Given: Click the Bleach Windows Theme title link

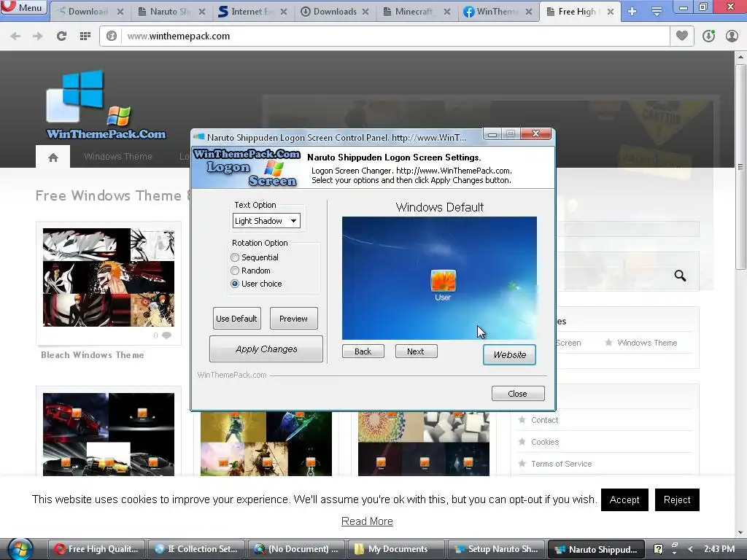Looking at the screenshot, I should click(93, 355).
